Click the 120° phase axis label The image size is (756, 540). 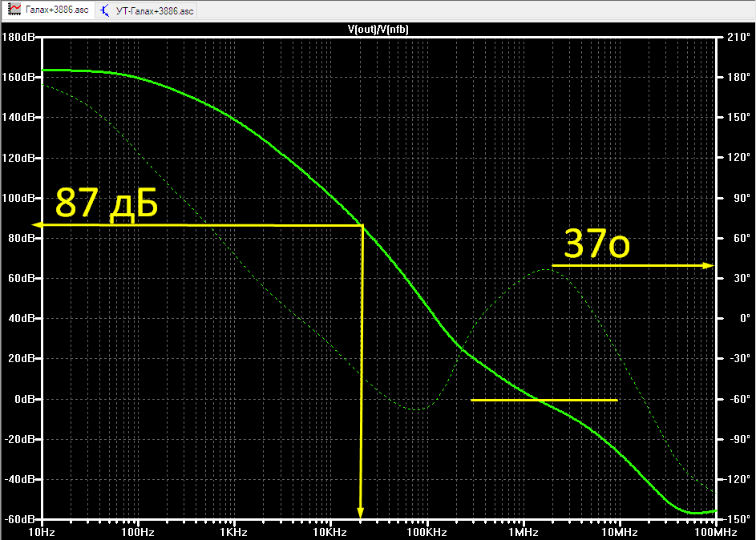tap(738, 158)
